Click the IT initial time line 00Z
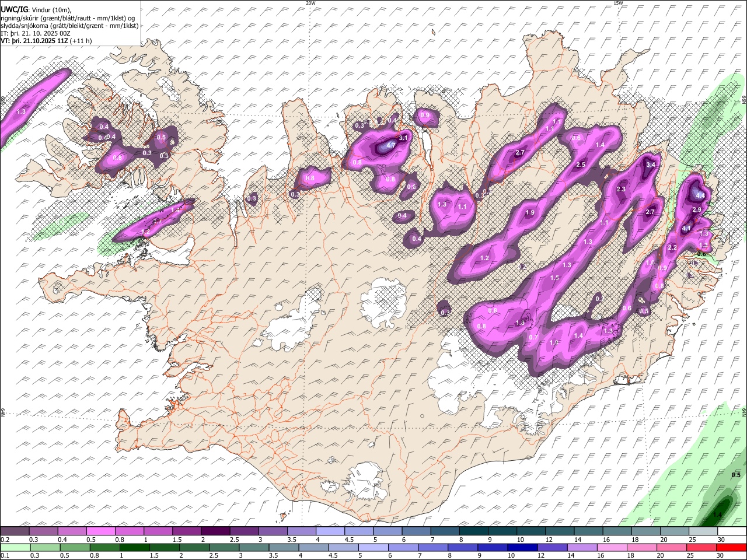Screen dimensions: 747x560 tap(36, 33)
